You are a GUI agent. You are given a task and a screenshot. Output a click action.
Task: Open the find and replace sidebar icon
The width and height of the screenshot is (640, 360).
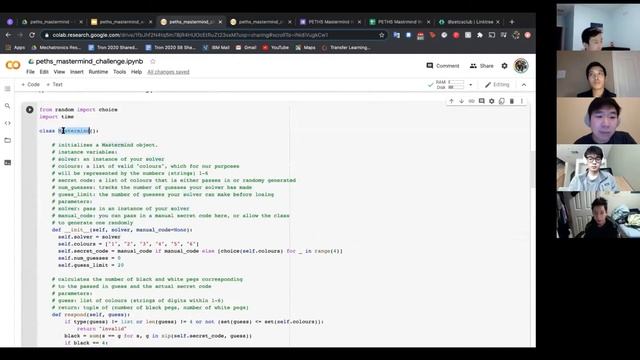click(7, 106)
